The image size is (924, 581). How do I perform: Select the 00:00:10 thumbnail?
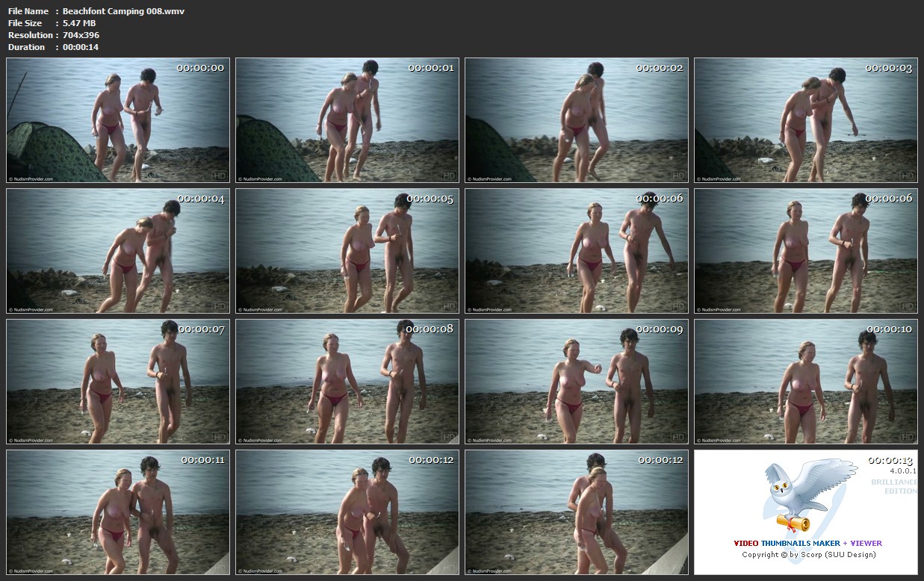coord(805,382)
